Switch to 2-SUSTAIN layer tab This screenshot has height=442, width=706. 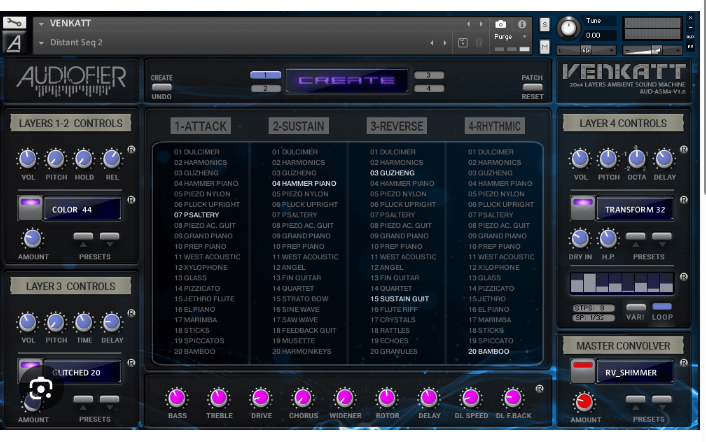click(x=299, y=126)
